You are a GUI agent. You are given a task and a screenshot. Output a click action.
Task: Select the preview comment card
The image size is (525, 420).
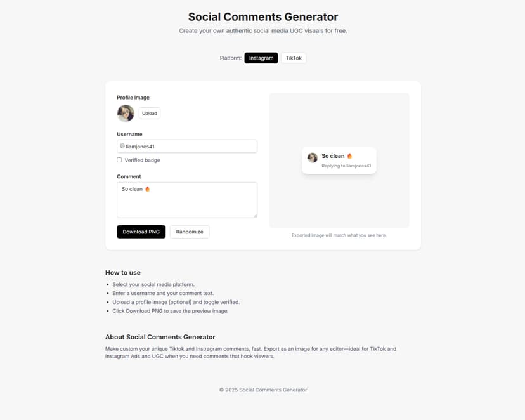tap(339, 160)
